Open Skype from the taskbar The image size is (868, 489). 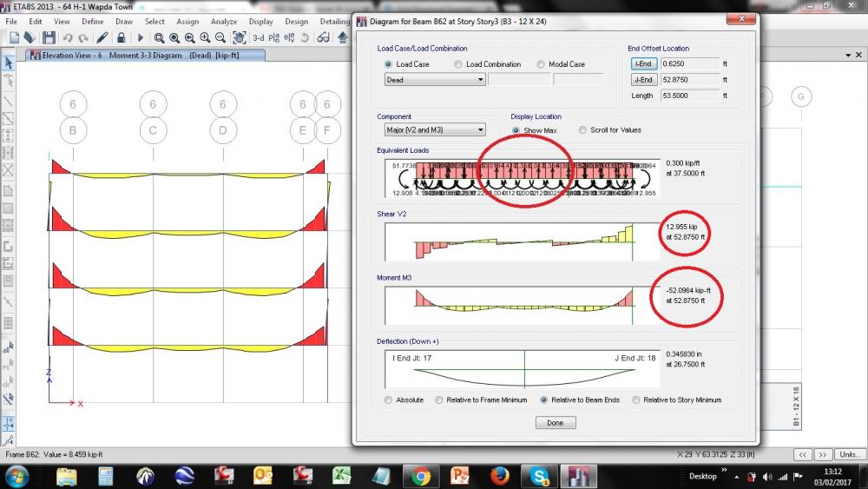coord(539,476)
